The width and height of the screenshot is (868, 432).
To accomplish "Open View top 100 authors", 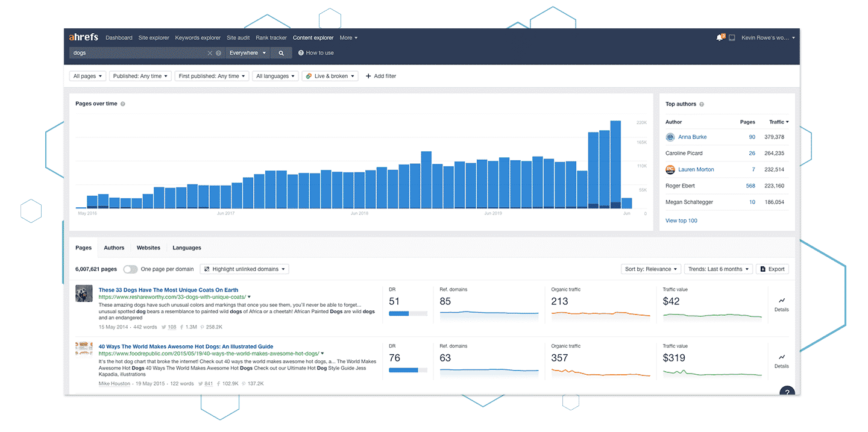I will pos(681,221).
